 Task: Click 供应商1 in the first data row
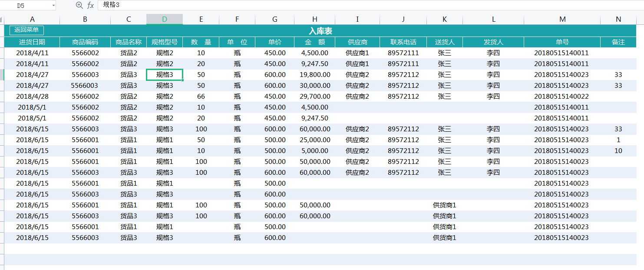357,53
